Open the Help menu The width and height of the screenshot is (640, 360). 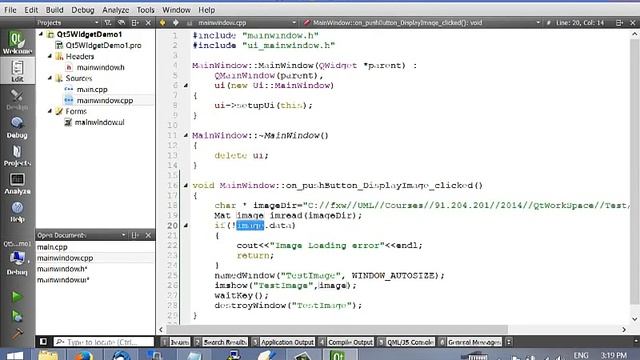[x=207, y=10]
